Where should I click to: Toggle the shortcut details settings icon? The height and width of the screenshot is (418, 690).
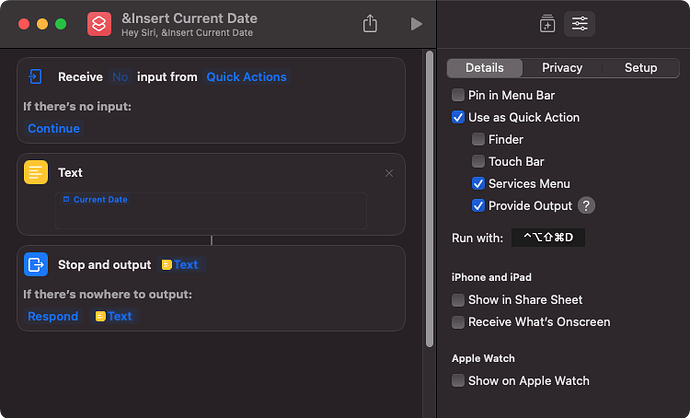click(580, 24)
